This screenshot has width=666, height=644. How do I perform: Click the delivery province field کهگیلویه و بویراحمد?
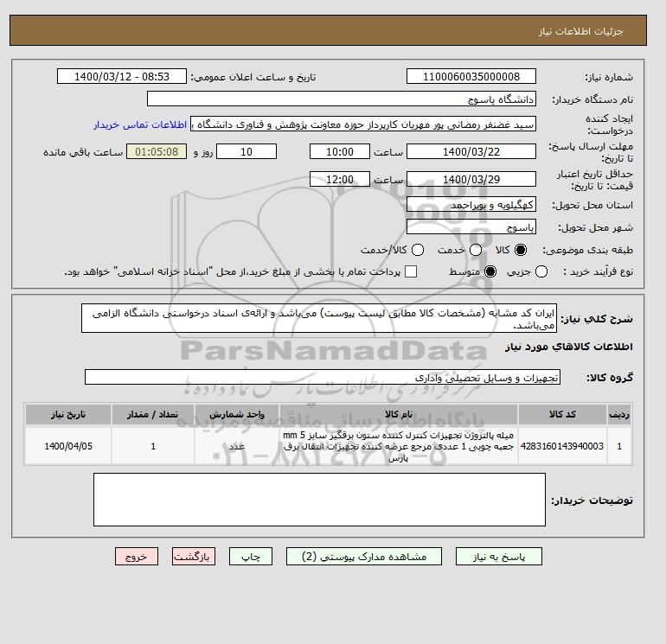471,205
